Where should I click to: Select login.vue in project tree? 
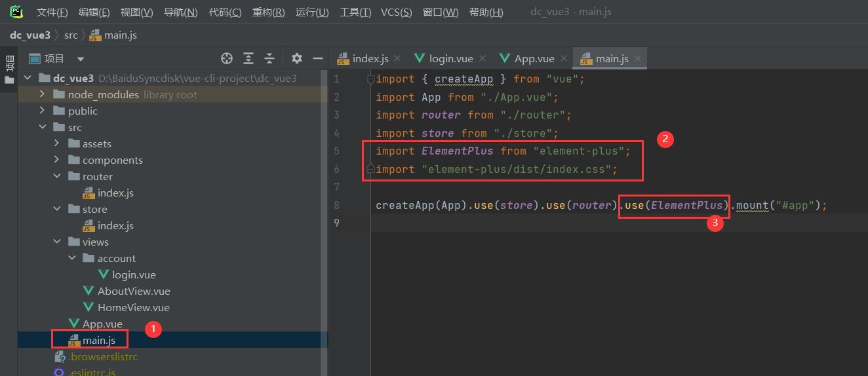pyautogui.click(x=134, y=274)
